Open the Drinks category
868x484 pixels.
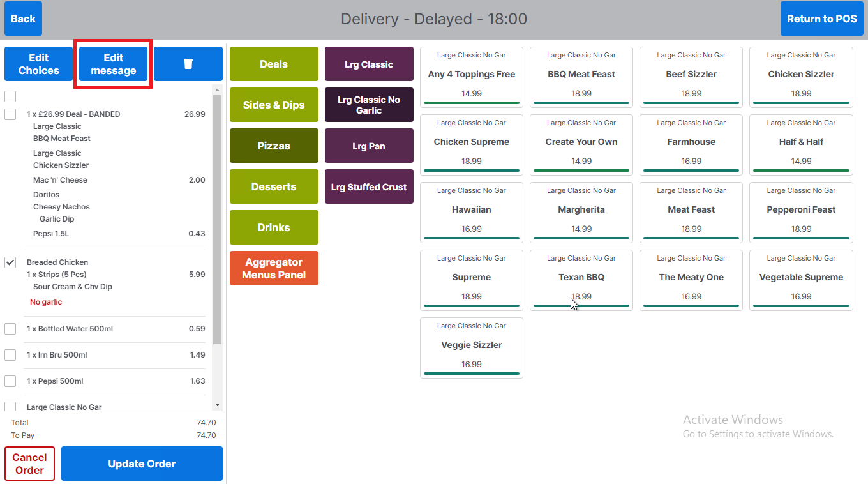point(273,227)
